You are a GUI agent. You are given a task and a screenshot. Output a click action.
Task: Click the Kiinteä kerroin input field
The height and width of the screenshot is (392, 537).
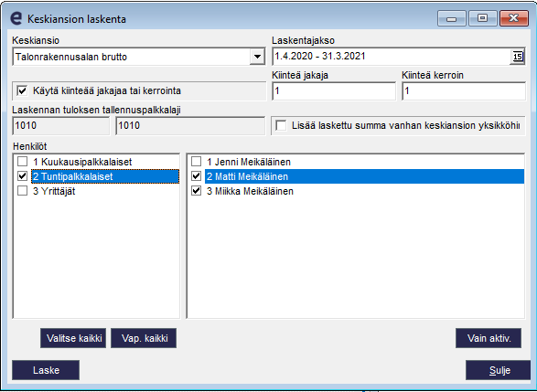click(464, 91)
